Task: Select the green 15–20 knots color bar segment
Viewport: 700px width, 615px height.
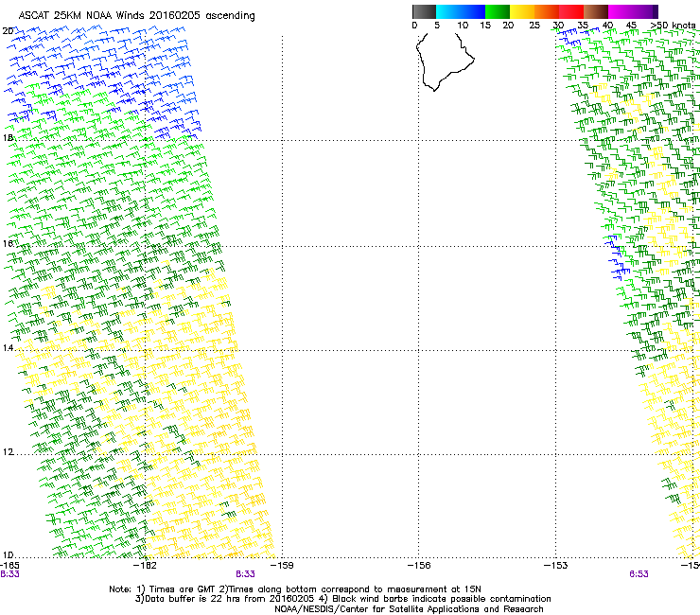Action: click(498, 11)
